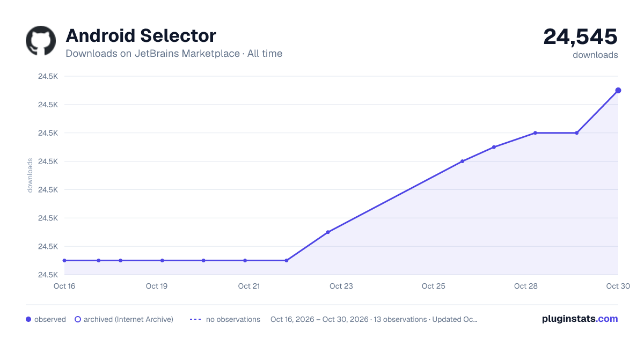Click the hollow circle legend marker for archived

pos(77,319)
